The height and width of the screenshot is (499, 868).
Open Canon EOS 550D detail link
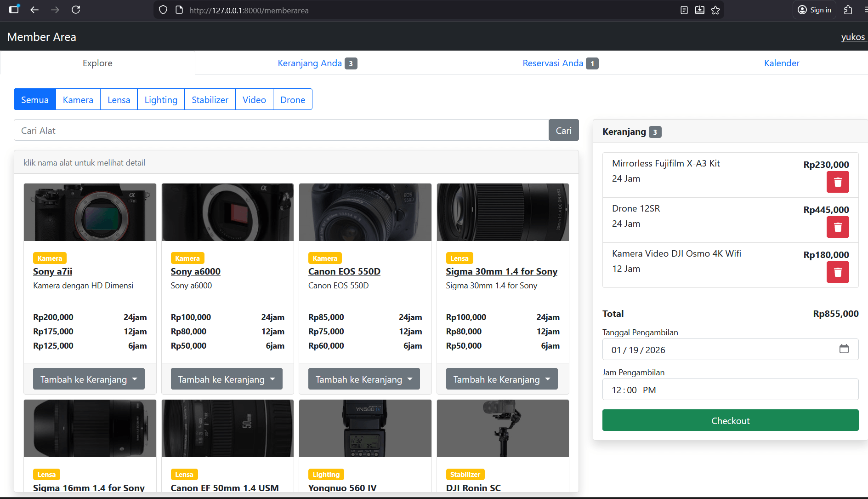tap(344, 271)
